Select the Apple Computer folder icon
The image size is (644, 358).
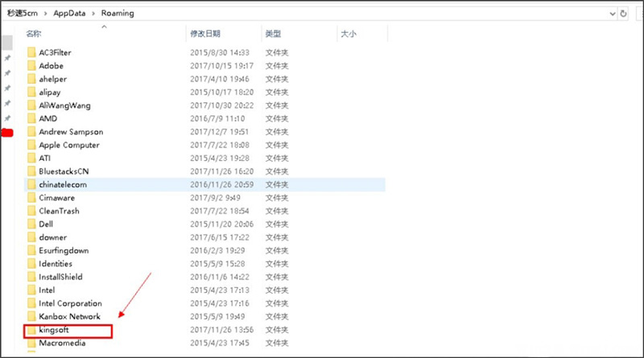coord(31,145)
